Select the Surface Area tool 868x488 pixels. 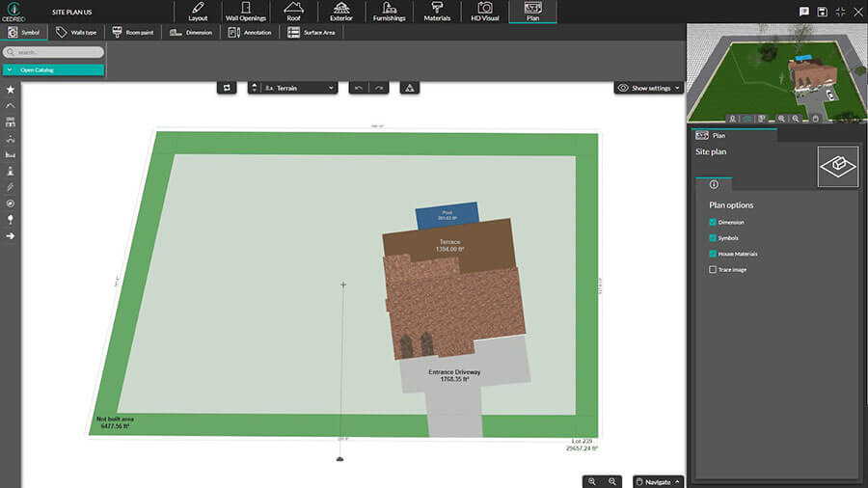point(312,32)
